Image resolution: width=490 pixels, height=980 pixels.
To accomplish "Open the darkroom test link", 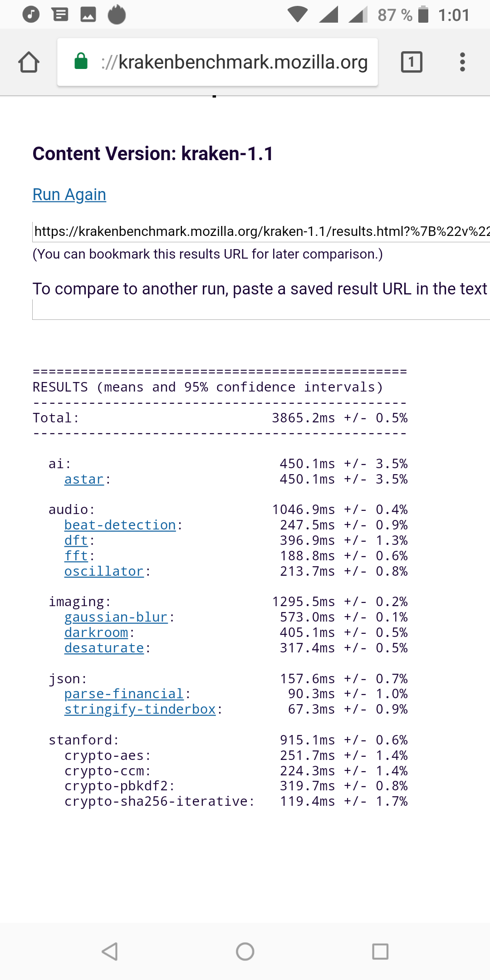I will point(96,633).
